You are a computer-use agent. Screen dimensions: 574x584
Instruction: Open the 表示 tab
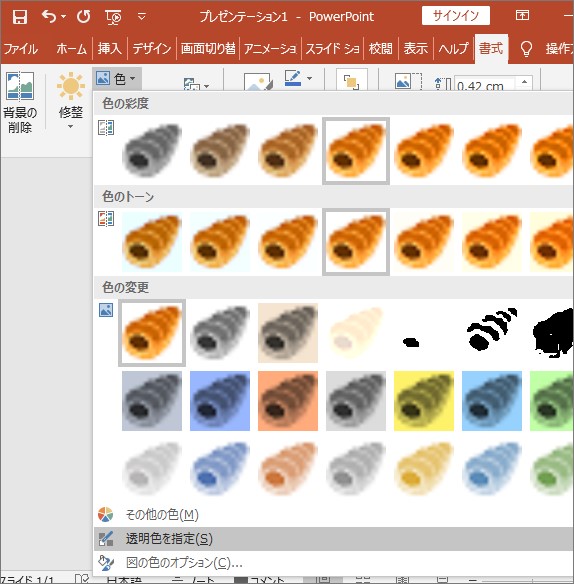click(415, 48)
